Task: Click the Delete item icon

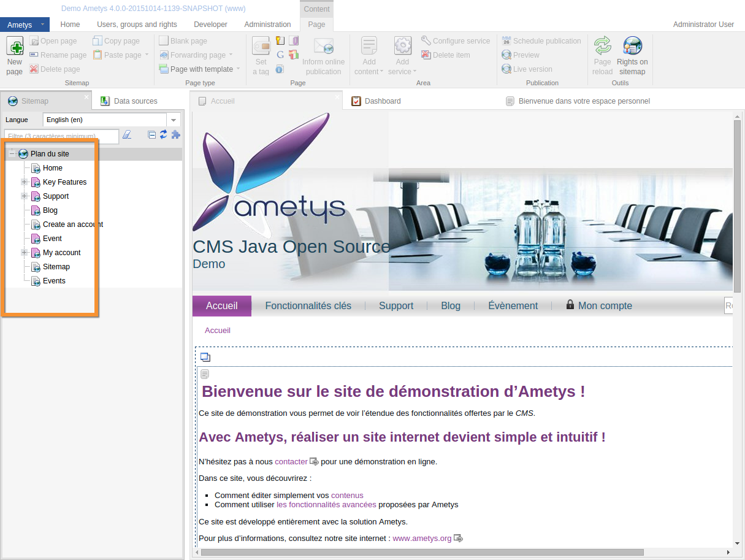Action: pos(426,55)
